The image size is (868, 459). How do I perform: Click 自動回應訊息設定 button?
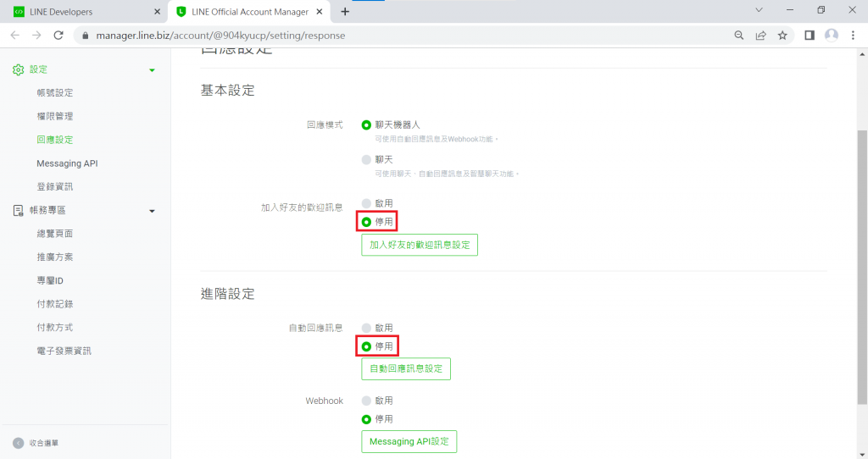tap(406, 369)
